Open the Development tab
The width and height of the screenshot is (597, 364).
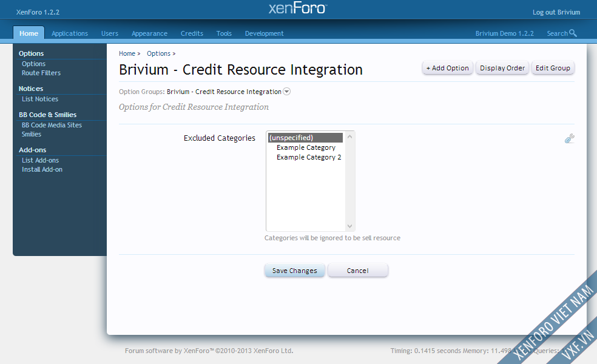tap(265, 33)
